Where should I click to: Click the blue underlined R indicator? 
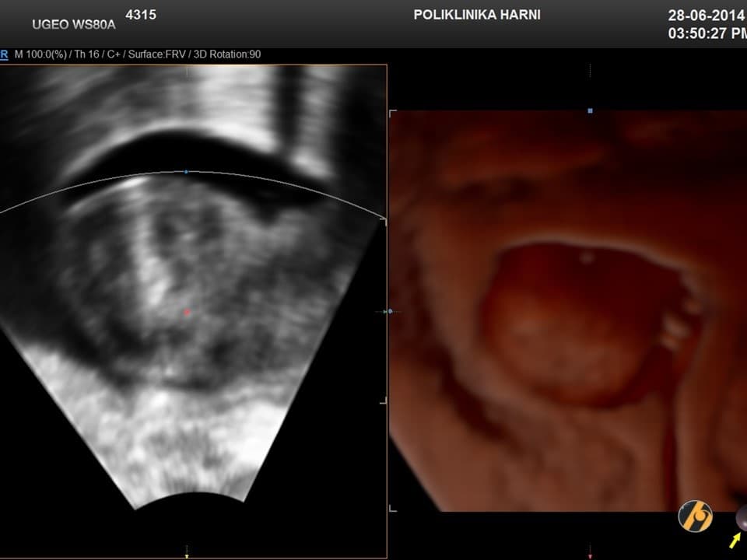pos(4,54)
